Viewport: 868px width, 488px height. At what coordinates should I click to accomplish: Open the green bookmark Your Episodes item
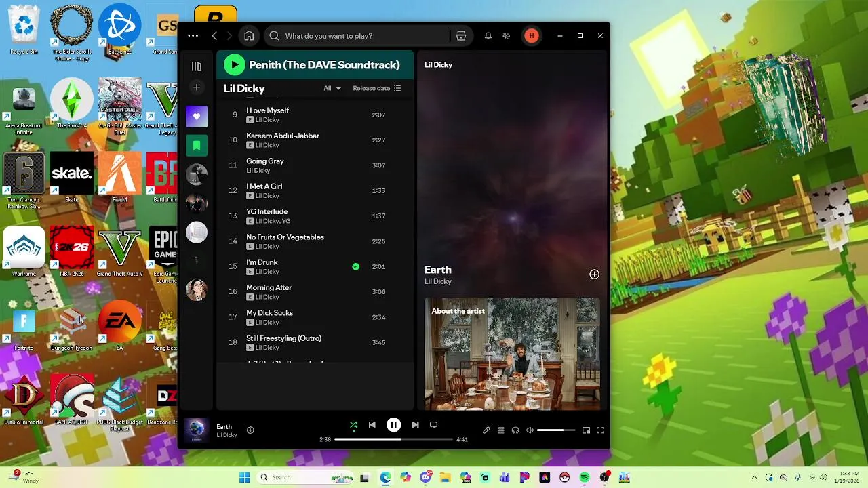click(197, 146)
